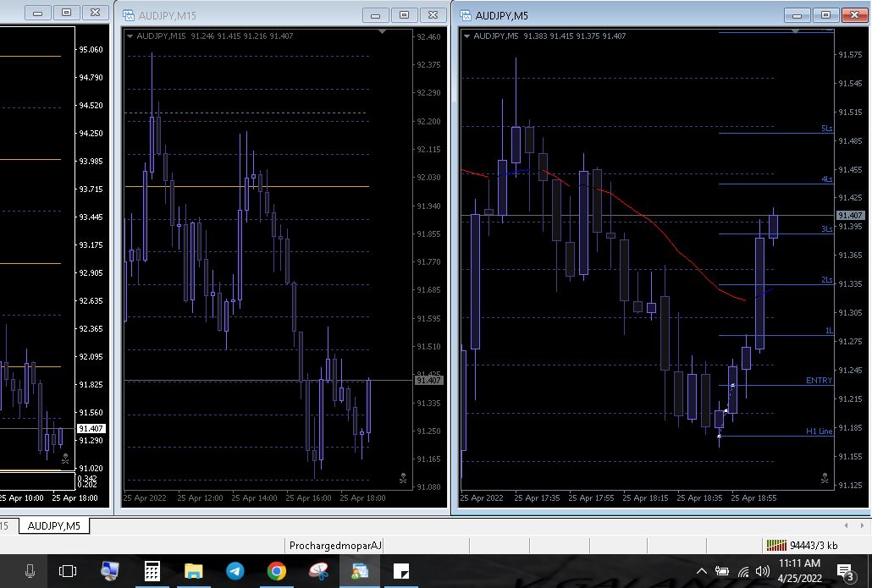Screen dimensions: 872x588
Task: Click the battery power tray icon
Action: tap(722, 571)
